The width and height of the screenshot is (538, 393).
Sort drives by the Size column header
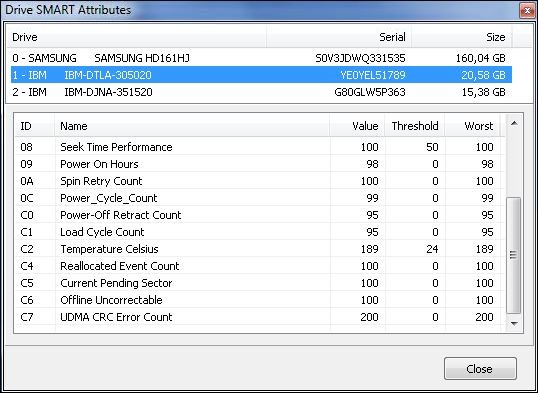click(x=461, y=37)
